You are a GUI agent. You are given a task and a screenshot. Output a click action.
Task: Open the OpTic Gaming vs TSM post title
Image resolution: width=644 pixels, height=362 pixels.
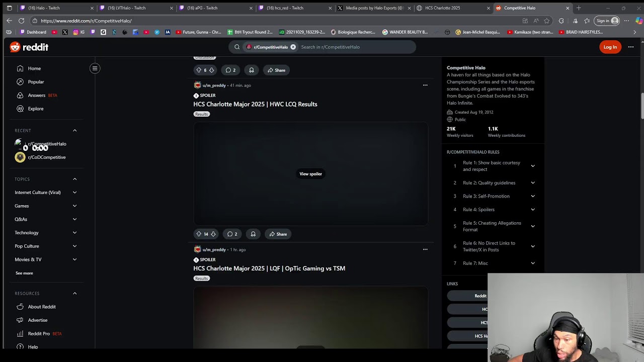[269, 268]
